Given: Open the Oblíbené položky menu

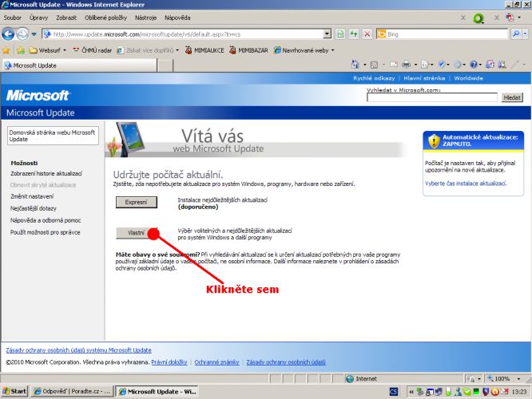Looking at the screenshot, I should tap(105, 18).
